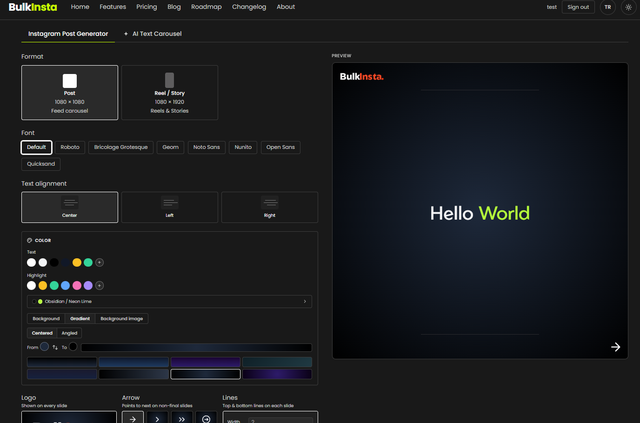Select the top-row teal gradient preset

277,362
